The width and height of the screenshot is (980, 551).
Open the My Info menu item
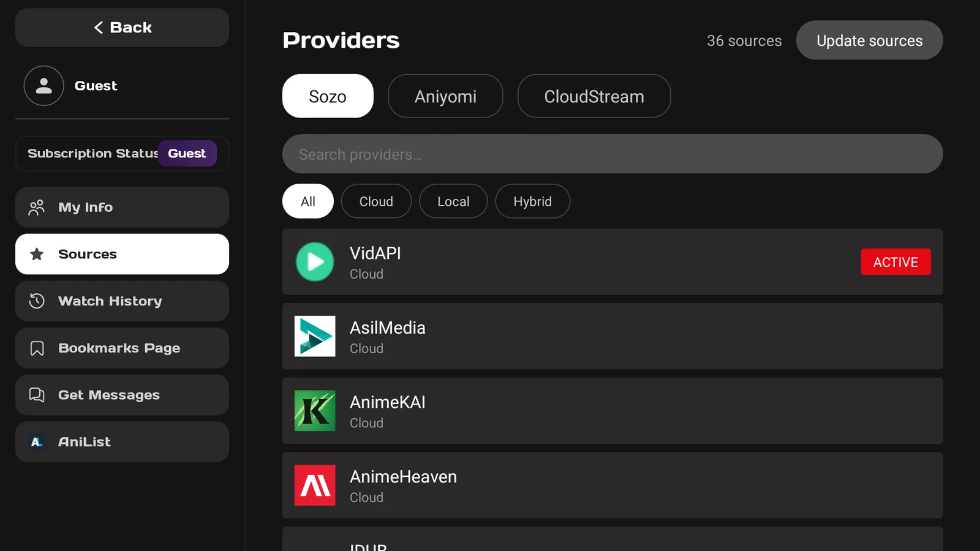[x=122, y=208]
